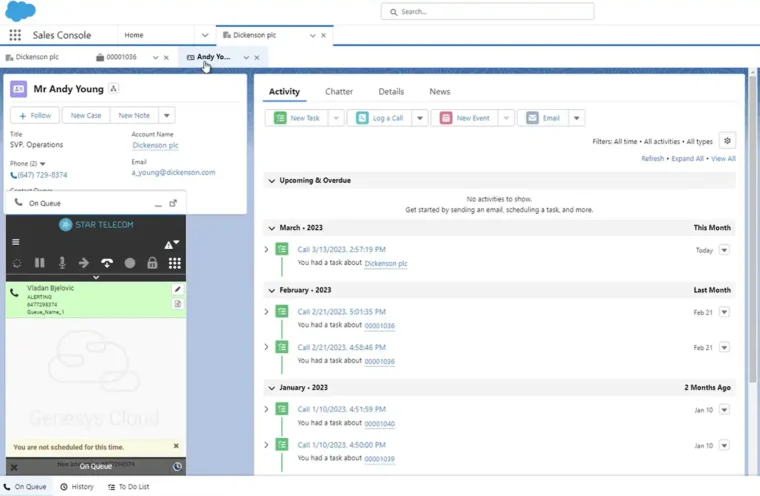Click the Log a Call button
760x496 pixels.
click(380, 118)
